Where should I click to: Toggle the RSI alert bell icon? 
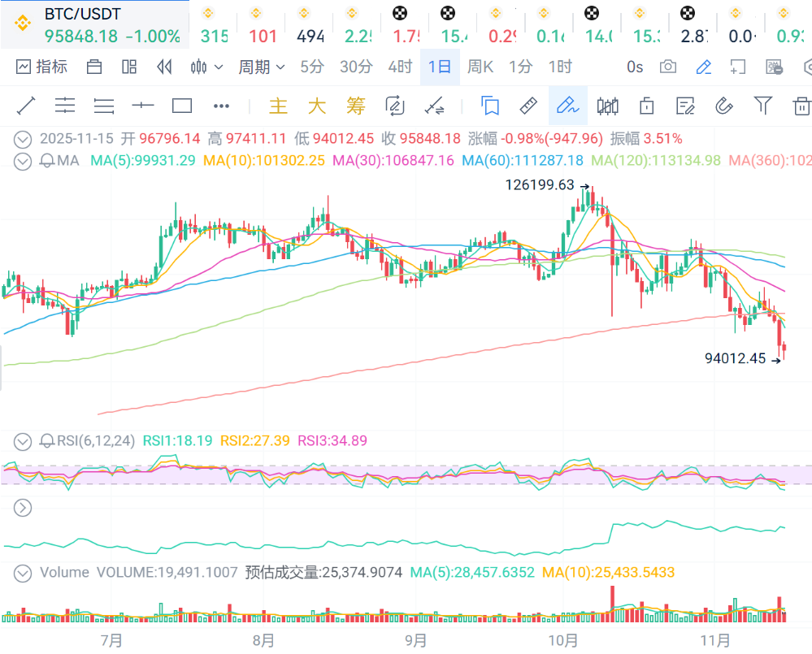point(48,441)
